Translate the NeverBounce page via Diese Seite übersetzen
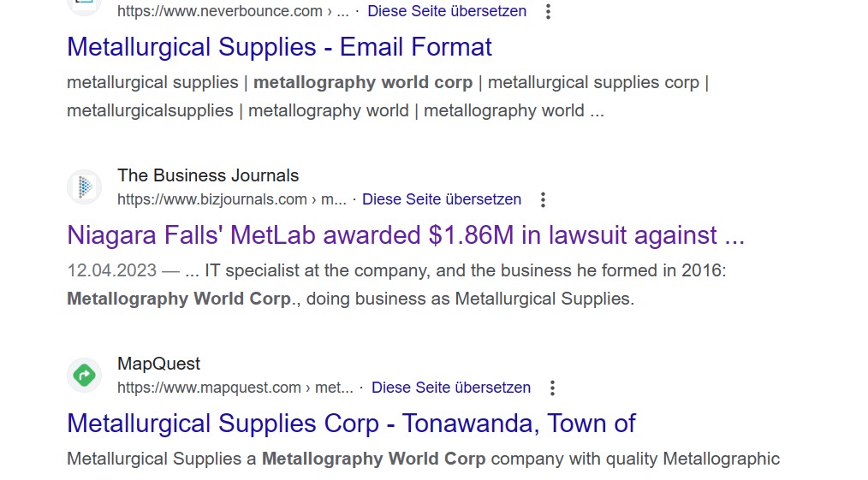 tap(447, 11)
